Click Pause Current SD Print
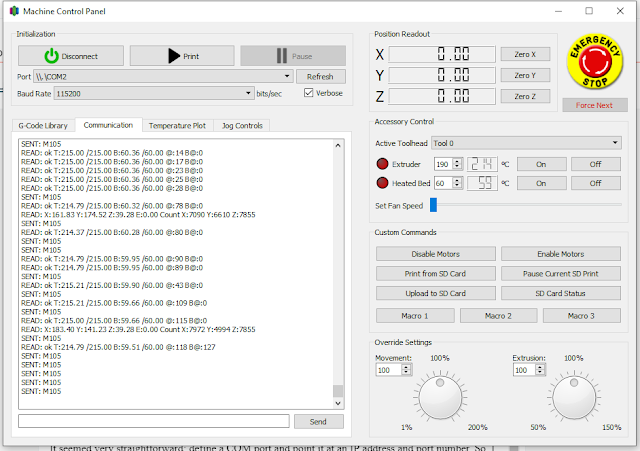The image size is (640, 451). [561, 273]
